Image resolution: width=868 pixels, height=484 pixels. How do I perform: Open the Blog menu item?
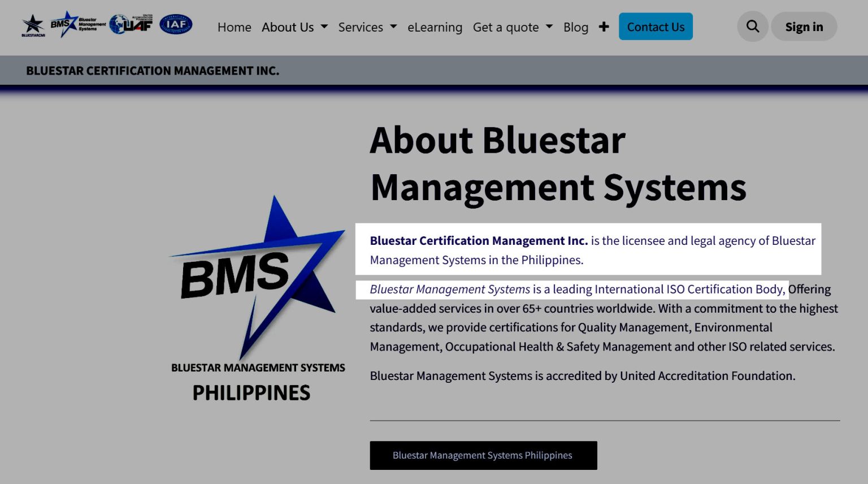[576, 27]
